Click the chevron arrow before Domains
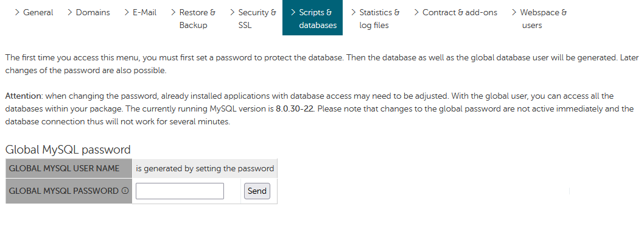The image size is (644, 245). pyautogui.click(x=70, y=12)
